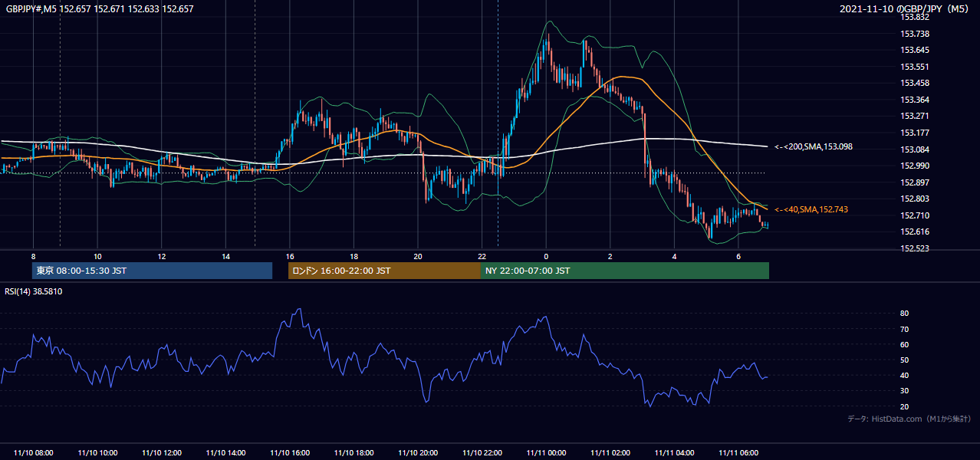Click the 11/10 22:00 bottom time label
This screenshot has width=980, height=460.
click(482, 453)
